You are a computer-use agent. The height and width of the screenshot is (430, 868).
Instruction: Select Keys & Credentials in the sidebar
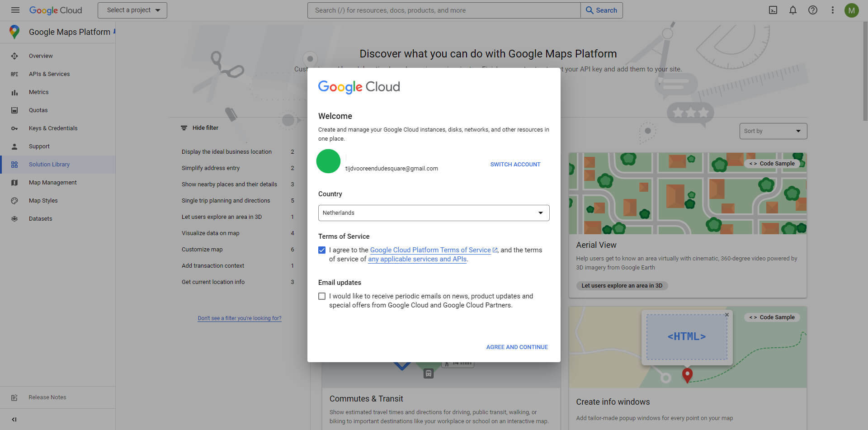53,128
